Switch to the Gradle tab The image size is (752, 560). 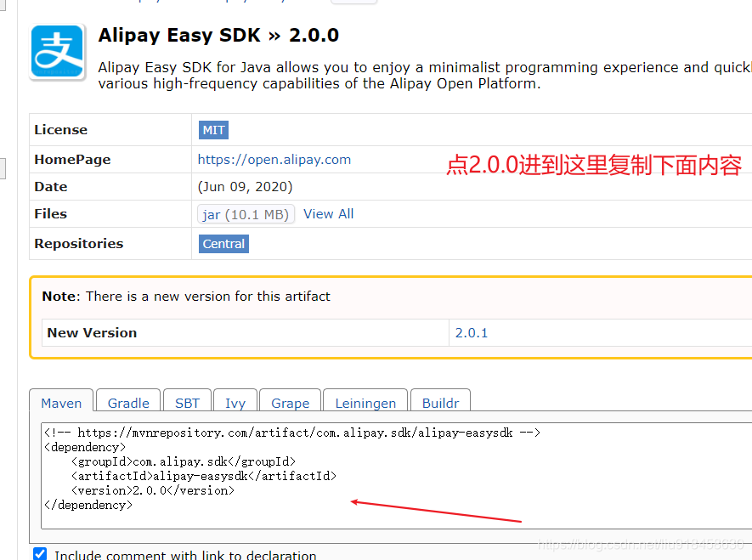[128, 401]
